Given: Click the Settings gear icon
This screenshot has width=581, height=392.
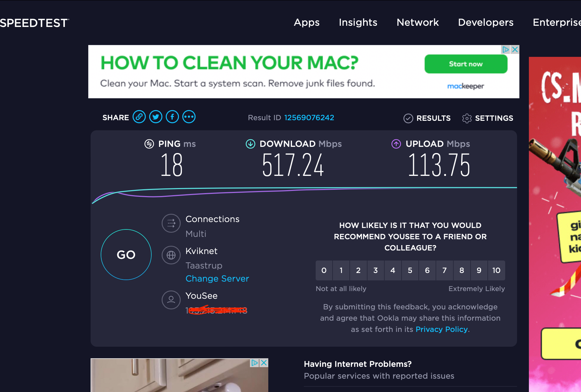Looking at the screenshot, I should [x=467, y=118].
